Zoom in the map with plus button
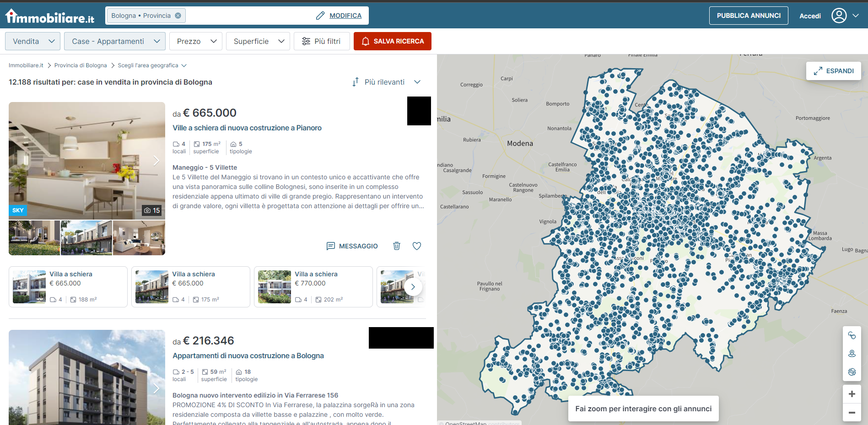This screenshot has height=425, width=868. (x=852, y=394)
